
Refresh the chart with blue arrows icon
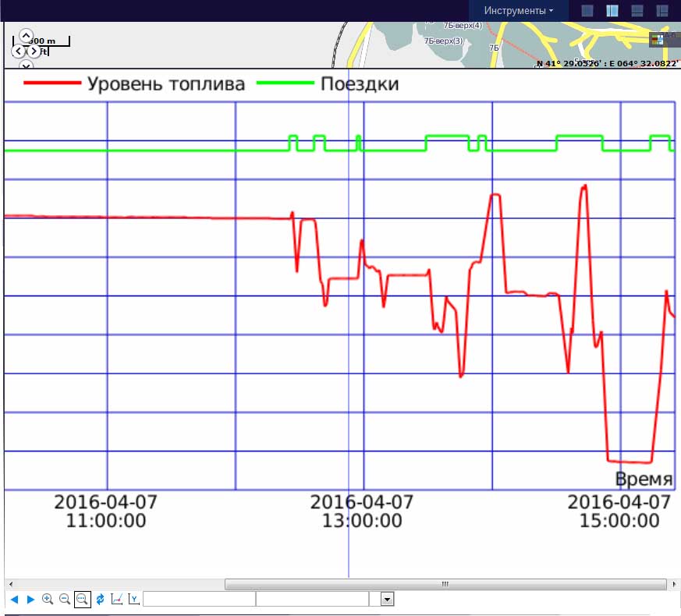point(100,599)
